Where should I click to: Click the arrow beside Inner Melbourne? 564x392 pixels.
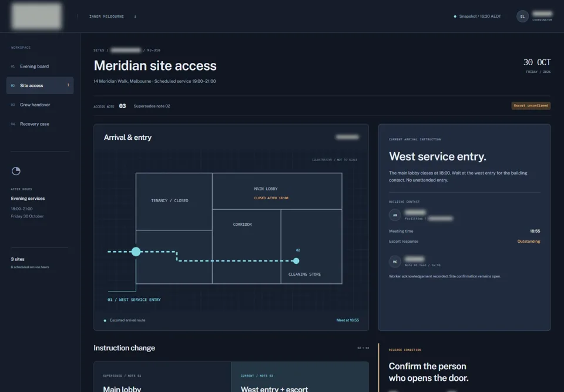click(135, 16)
